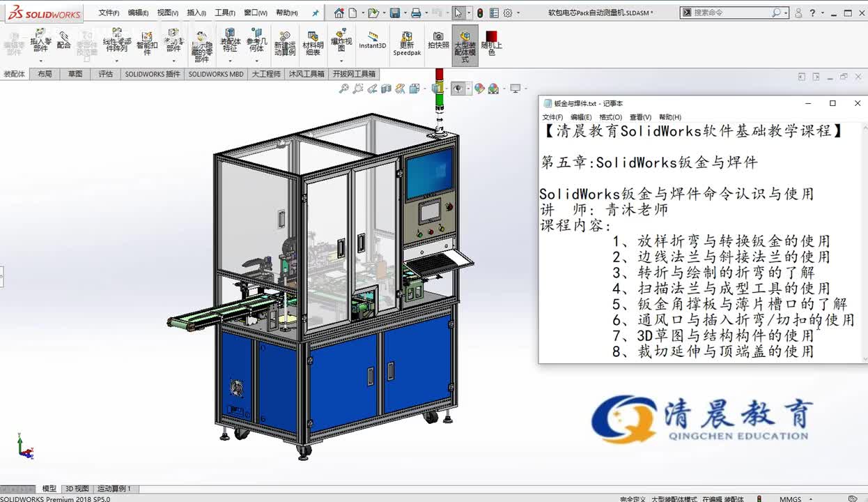Click the Reference Geometry (参考几何体) tool
The height and width of the screenshot is (502, 868).
pos(256,40)
